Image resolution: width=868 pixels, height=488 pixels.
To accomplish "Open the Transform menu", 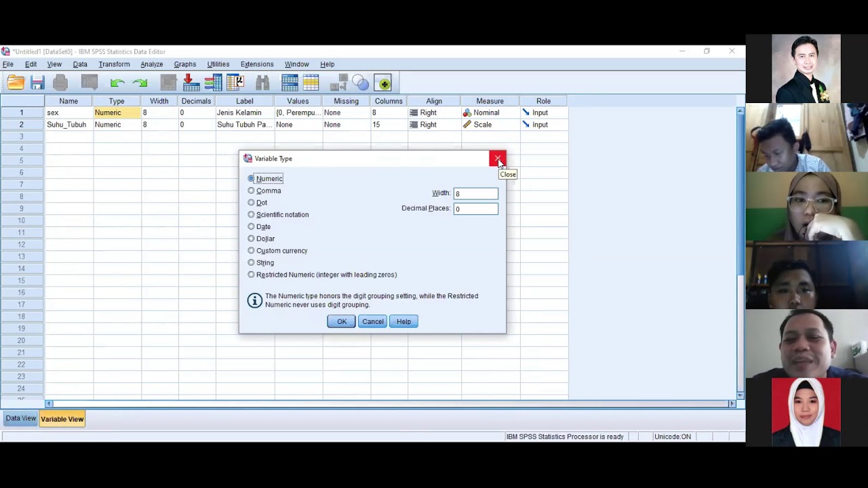I will pyautogui.click(x=114, y=64).
